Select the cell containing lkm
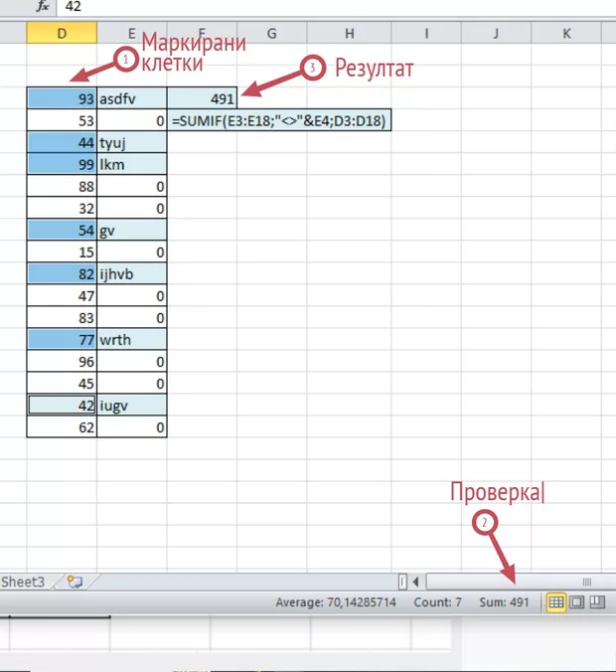This screenshot has width=616, height=672. coord(132,164)
